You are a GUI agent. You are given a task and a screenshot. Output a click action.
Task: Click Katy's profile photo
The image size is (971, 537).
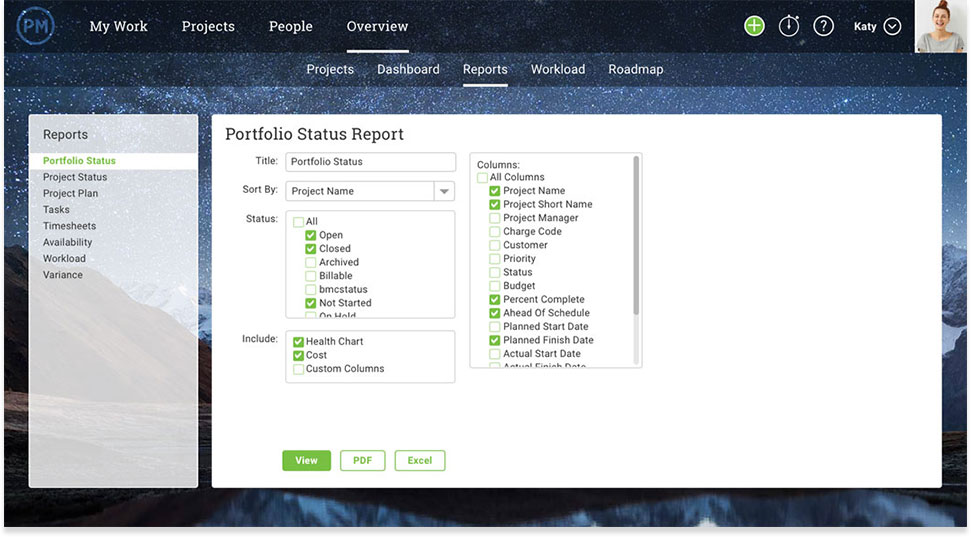point(941,26)
